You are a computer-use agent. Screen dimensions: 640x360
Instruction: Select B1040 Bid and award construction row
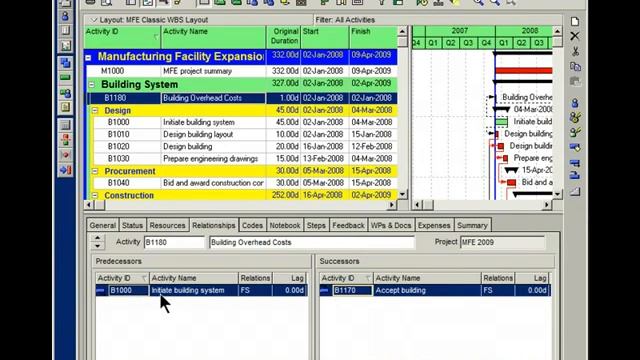coord(245,183)
